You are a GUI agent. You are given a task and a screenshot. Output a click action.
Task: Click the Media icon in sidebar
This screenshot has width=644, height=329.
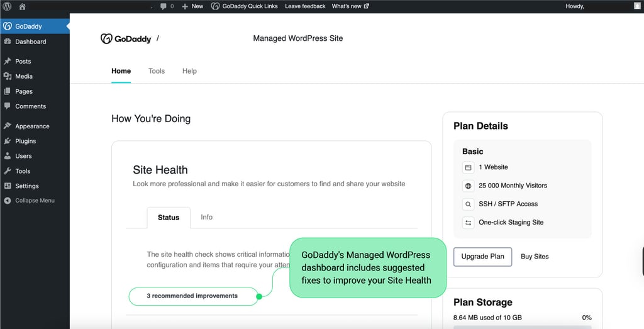click(8, 76)
